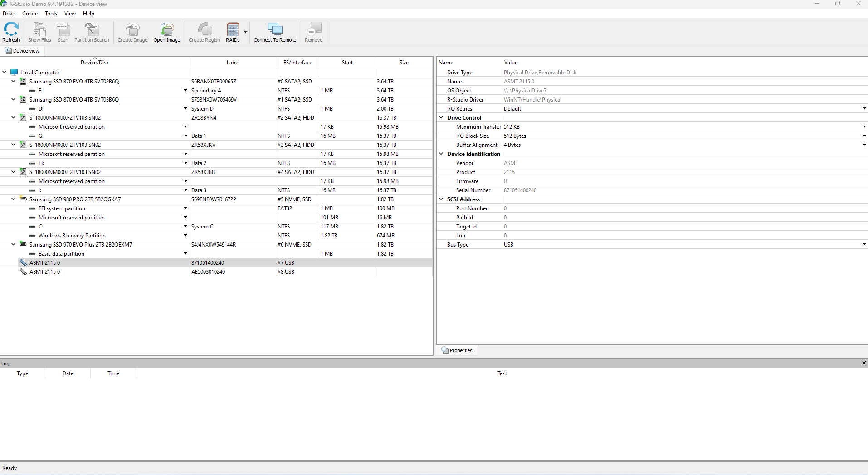The image size is (868, 475).
Task: Click the Log Date column header
Action: 68,373
